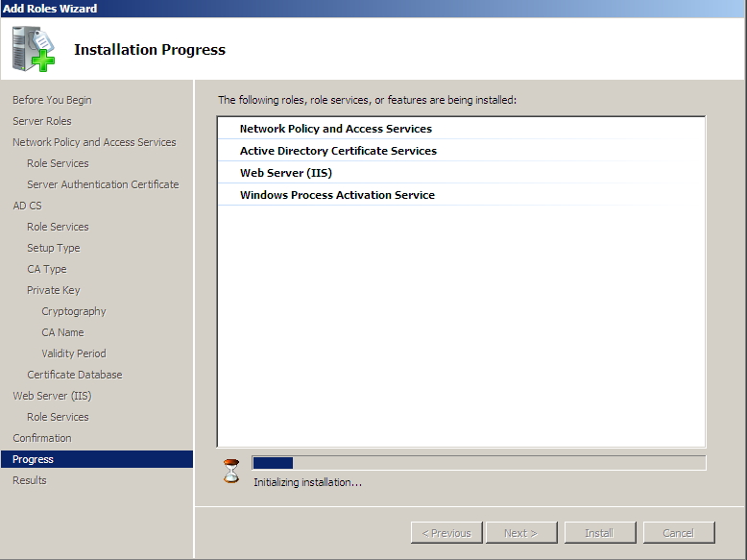
Task: Select Setup Type in sidebar
Action: pyautogui.click(x=54, y=248)
